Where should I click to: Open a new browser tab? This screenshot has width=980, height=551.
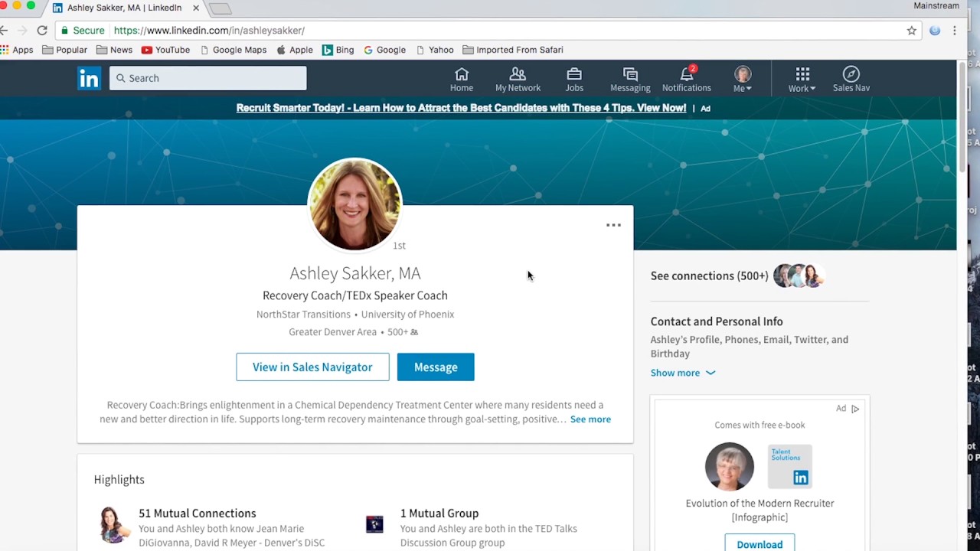220,9
